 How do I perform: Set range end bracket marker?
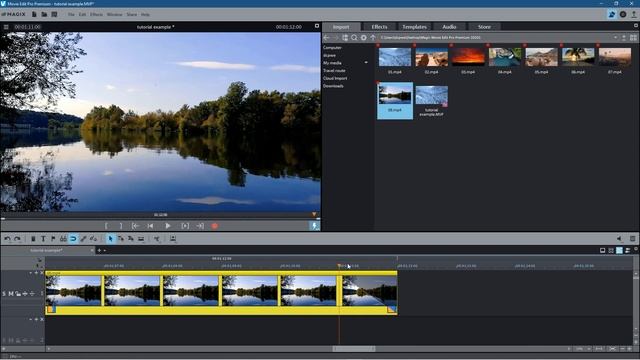[x=121, y=226]
